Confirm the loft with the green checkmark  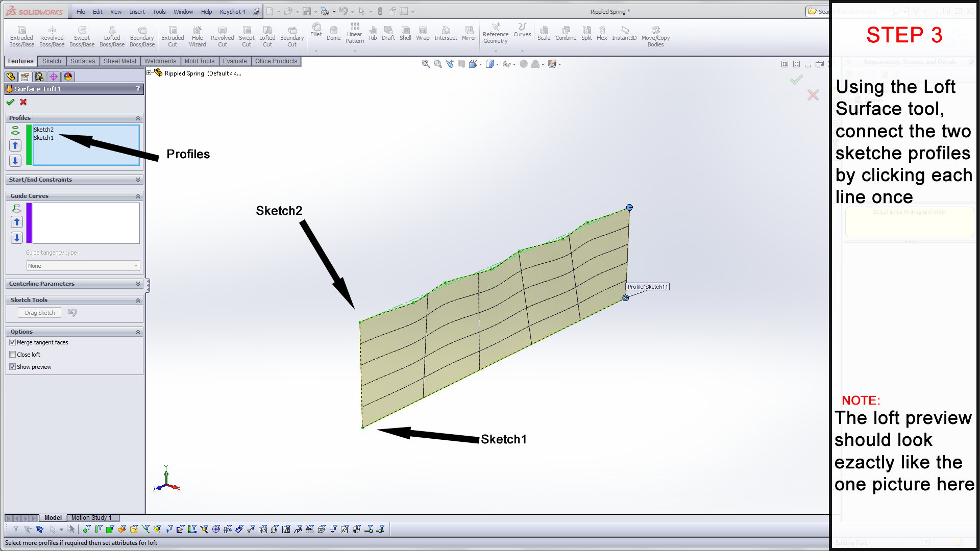pos(10,102)
